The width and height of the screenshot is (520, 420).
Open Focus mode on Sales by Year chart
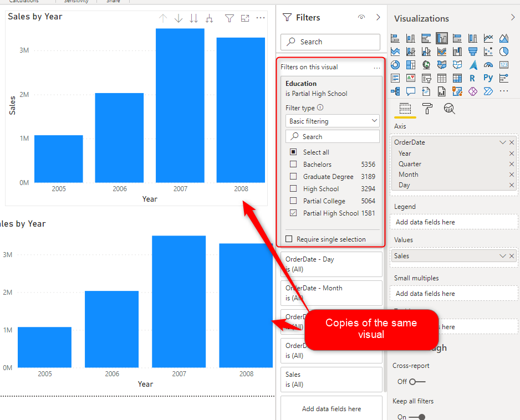[245, 19]
